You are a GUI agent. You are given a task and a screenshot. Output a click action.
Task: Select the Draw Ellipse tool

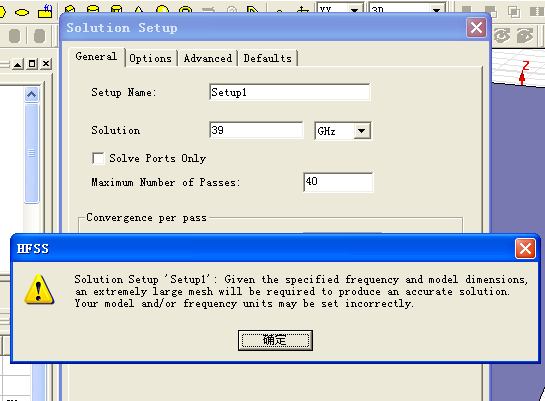pos(22,13)
